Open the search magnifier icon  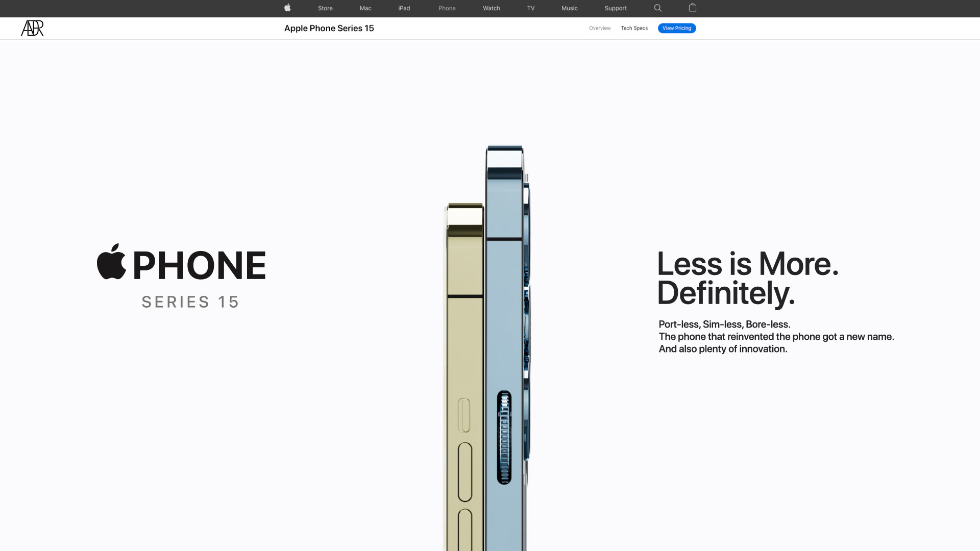(x=657, y=8)
